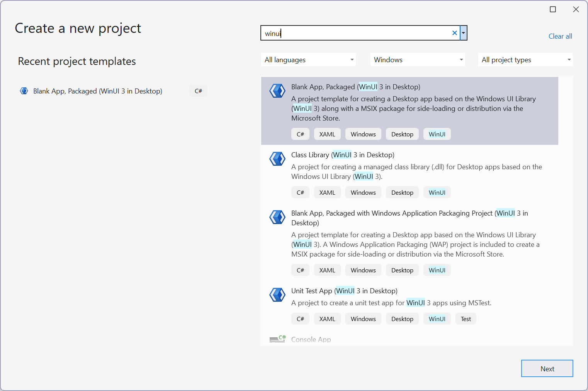Click the Desktop tag on the Unit Test App
Viewport: 588px width, 391px height.
tap(402, 318)
